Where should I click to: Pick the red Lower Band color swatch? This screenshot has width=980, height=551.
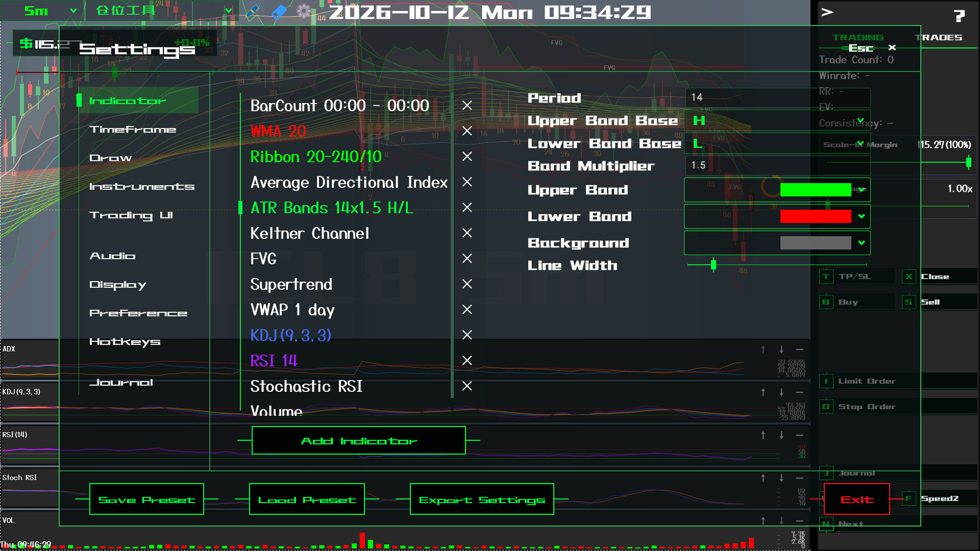(x=816, y=216)
